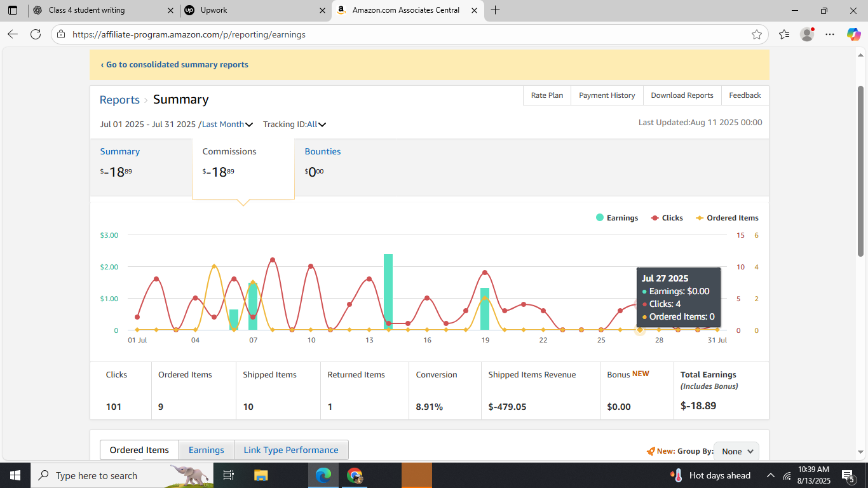868x488 pixels.
Task: Click the Chrome taskbar icon
Action: [355, 475]
